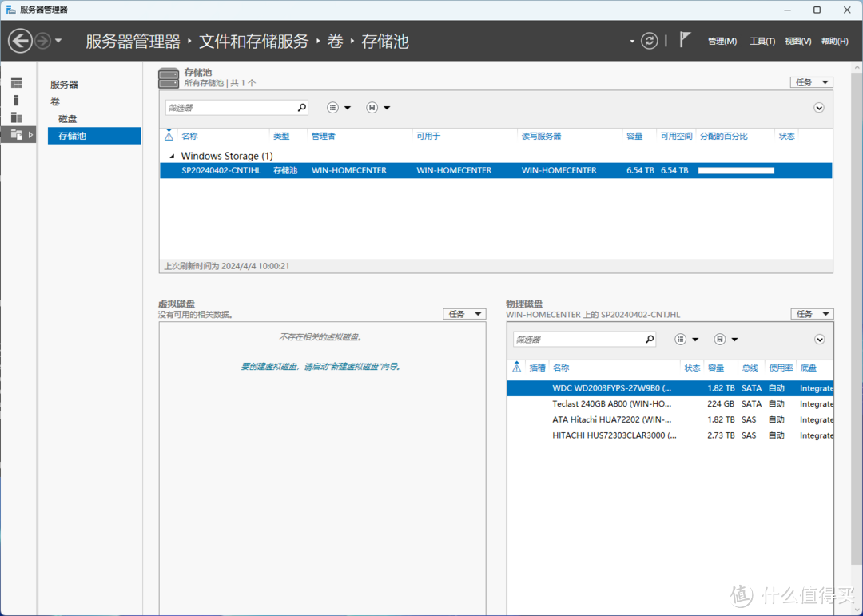Sort pools by 管理者 column
This screenshot has width=863, height=616.
[323, 136]
